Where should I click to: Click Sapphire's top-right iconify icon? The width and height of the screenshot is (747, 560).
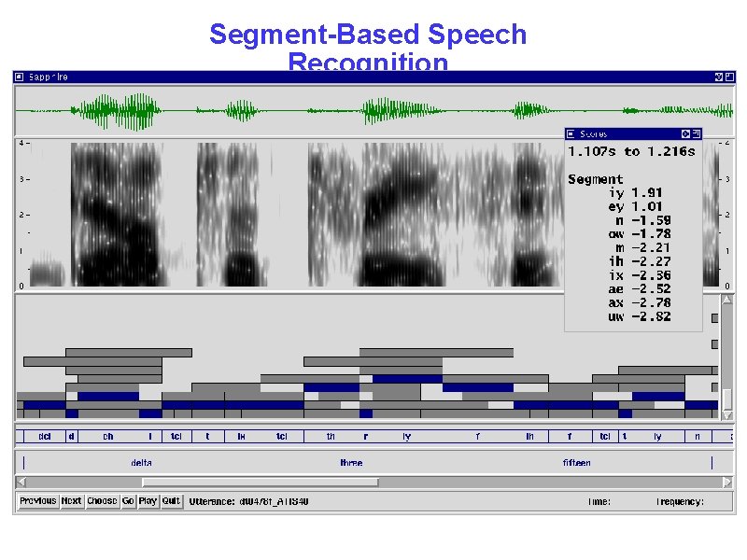(x=719, y=77)
